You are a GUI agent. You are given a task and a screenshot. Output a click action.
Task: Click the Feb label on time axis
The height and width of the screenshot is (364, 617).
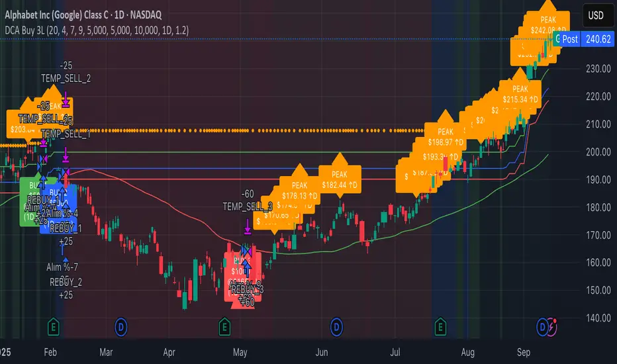pos(50,352)
